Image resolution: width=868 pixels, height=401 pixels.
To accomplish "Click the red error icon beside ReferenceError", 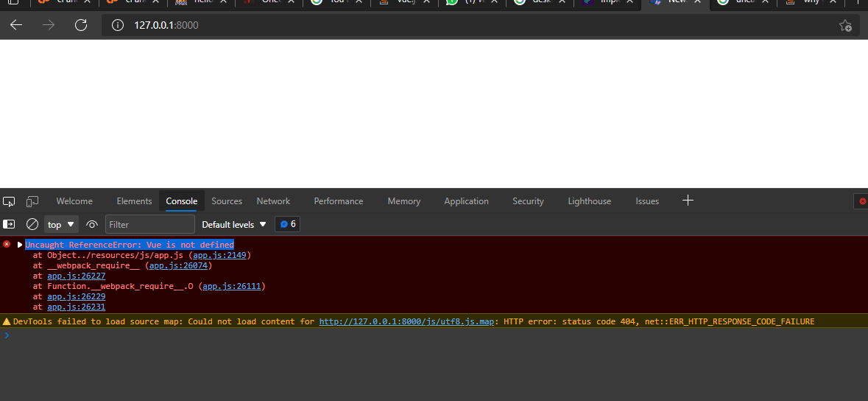I will [x=7, y=244].
